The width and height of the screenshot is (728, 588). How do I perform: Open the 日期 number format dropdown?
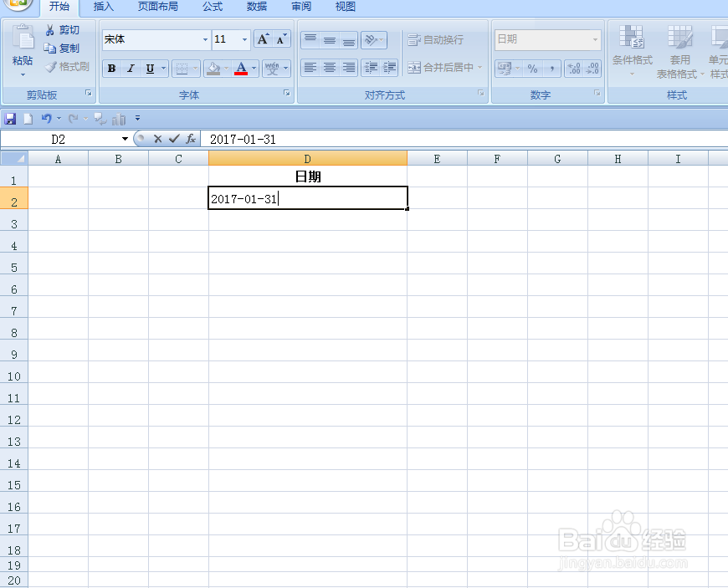pyautogui.click(x=595, y=40)
